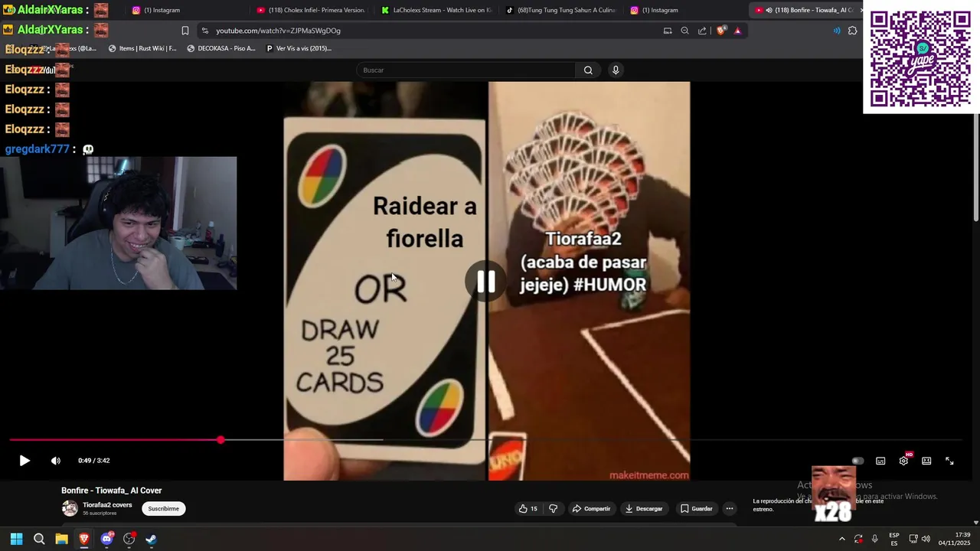Like the video with thumbs up

click(x=528, y=508)
